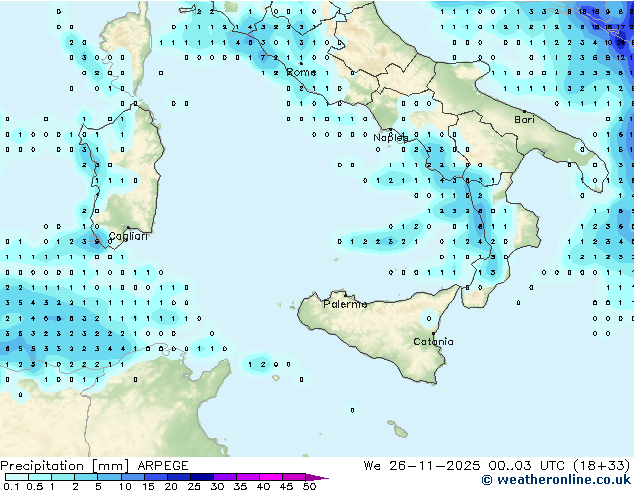
Task: Select the 10–15 mm legend swatch
Action: 132,477
